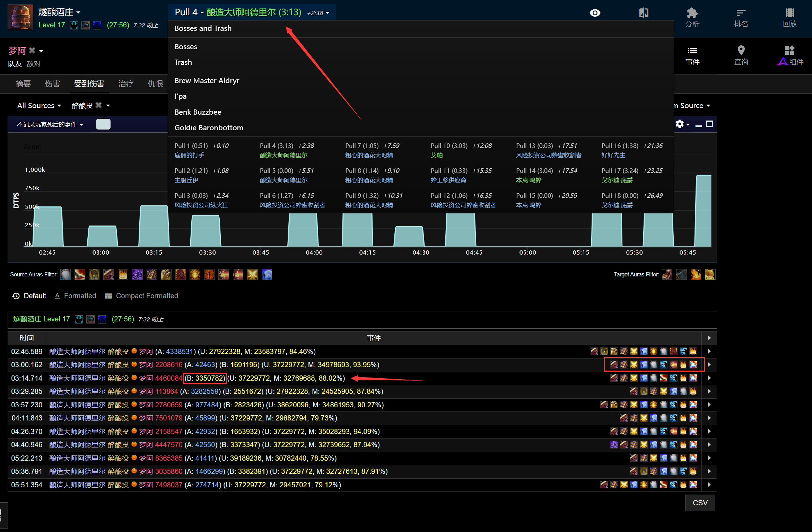The image size is (812, 532).
Task: Select Pull 10 艾帕 fight link
Action: 437,155
